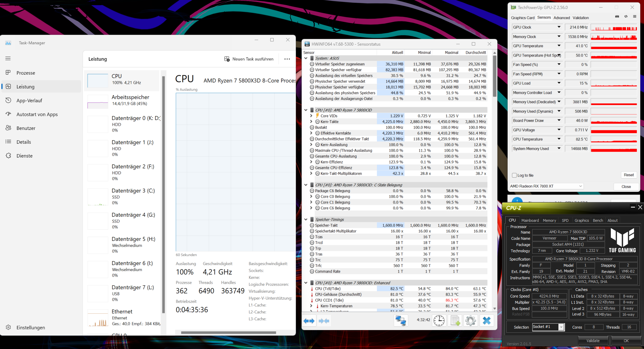Open App-Verlauf in Task-Manager sidebar
The width and height of the screenshot is (644, 349).
(41, 101)
